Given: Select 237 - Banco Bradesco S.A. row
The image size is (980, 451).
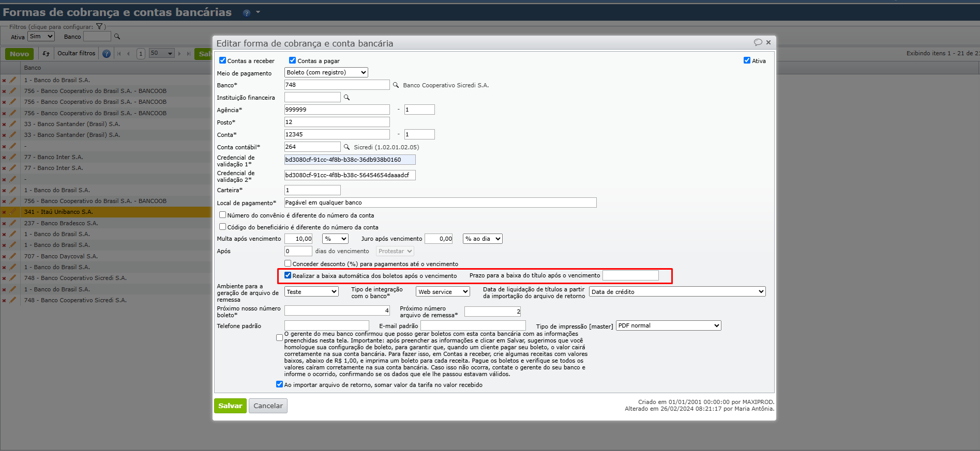Looking at the screenshot, I should coord(61,223).
